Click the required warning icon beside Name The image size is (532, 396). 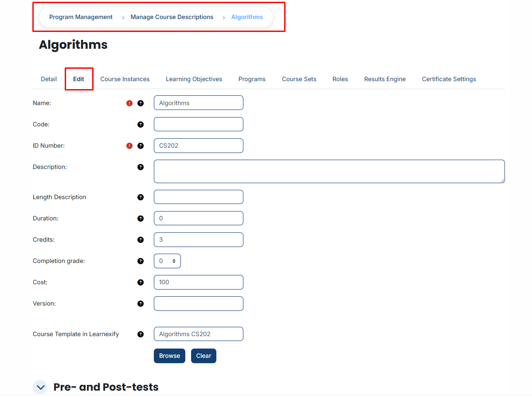(x=129, y=103)
